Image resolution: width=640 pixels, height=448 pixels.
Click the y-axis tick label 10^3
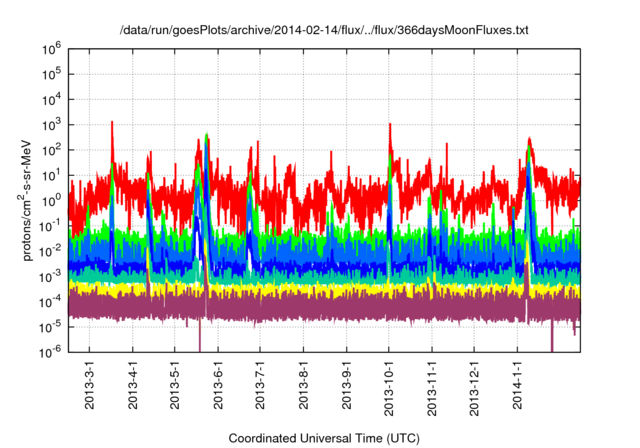click(50, 124)
